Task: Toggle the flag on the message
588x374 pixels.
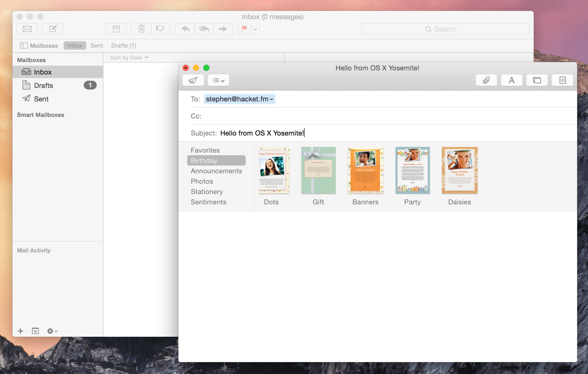Action: [x=244, y=29]
